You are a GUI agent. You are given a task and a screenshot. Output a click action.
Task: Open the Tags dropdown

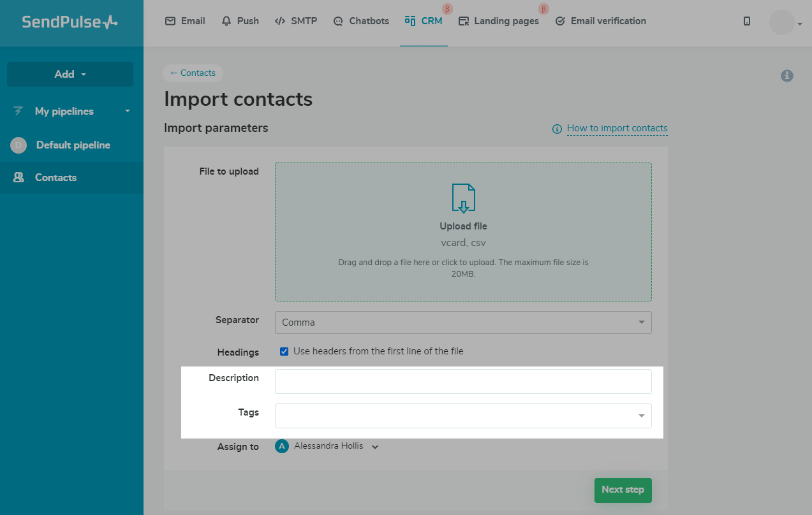tap(463, 416)
